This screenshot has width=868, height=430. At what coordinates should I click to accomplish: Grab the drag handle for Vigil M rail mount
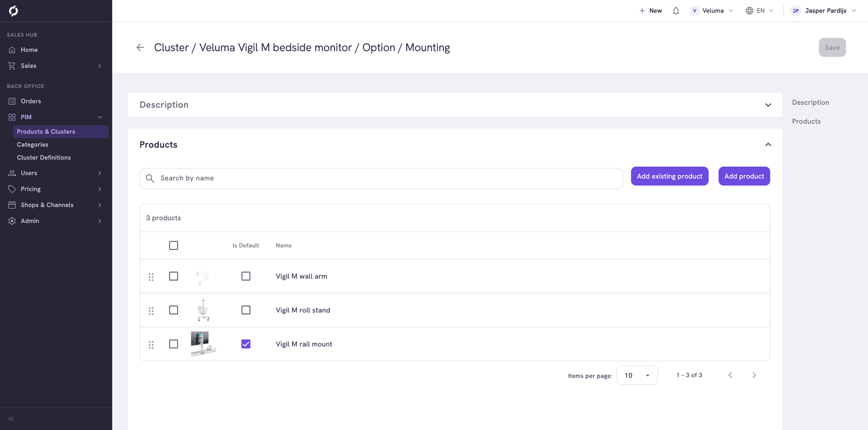(151, 345)
